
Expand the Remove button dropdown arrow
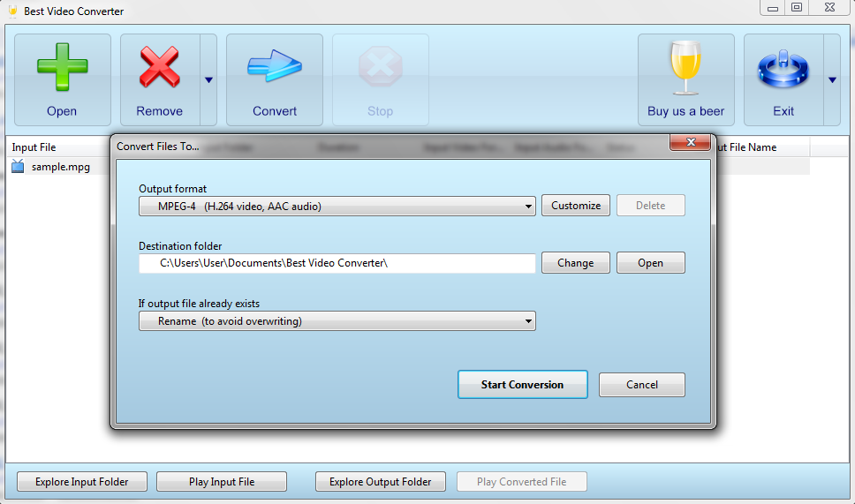click(x=208, y=80)
